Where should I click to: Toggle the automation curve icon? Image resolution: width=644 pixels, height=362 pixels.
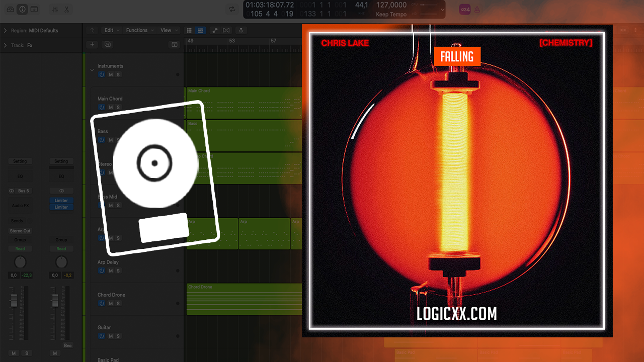(215, 30)
